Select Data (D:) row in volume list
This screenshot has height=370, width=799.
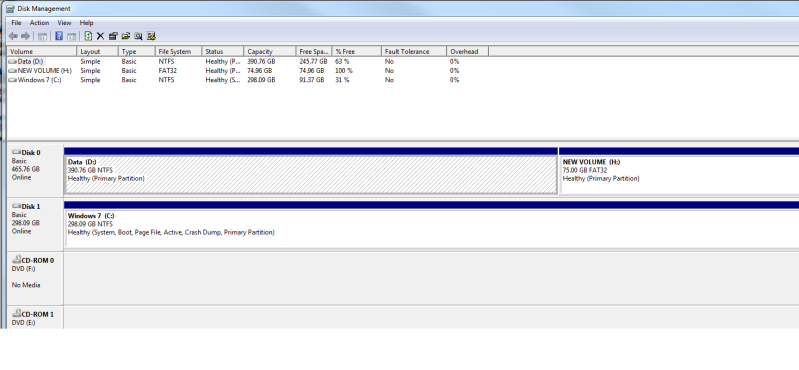(x=31, y=61)
